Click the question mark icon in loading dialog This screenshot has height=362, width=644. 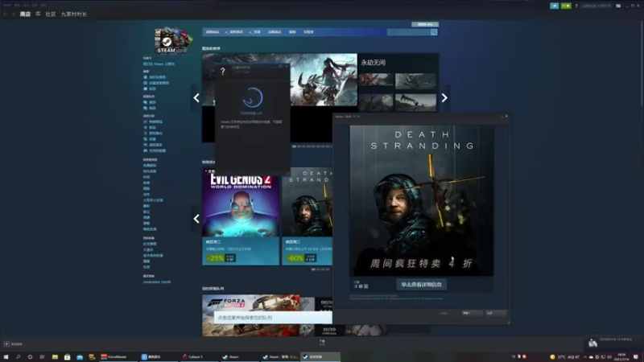click(x=223, y=72)
